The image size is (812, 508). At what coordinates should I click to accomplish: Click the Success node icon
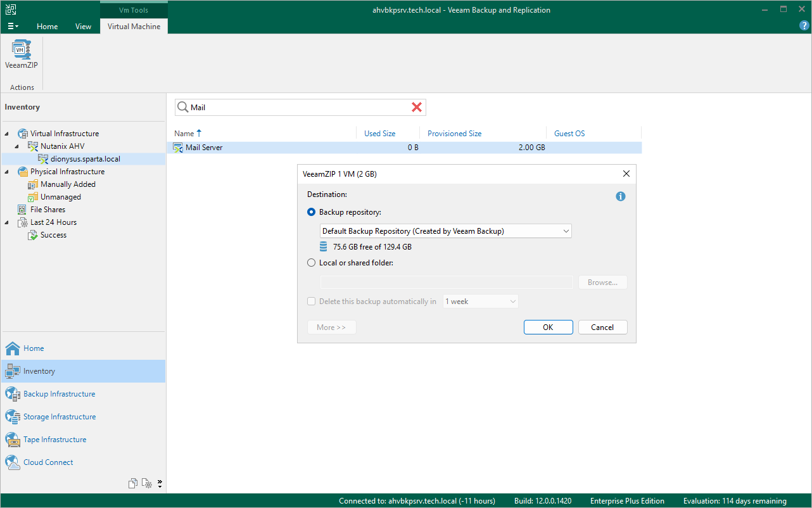(33, 235)
